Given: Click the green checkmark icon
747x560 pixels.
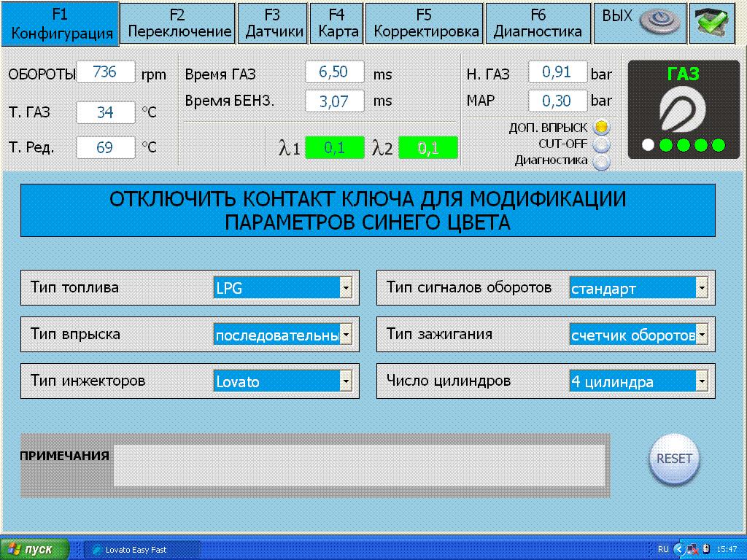Looking at the screenshot, I should click(712, 23).
